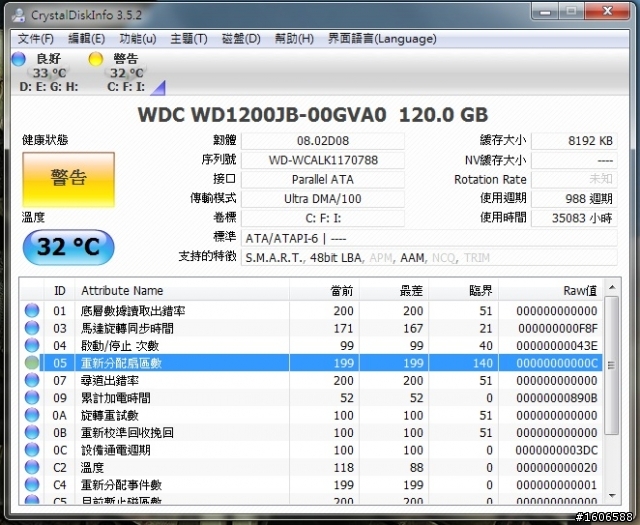Click the supported features field S.M.A.R.T., 48bit LBA
This screenshot has width=640, height=525.
coord(429,258)
